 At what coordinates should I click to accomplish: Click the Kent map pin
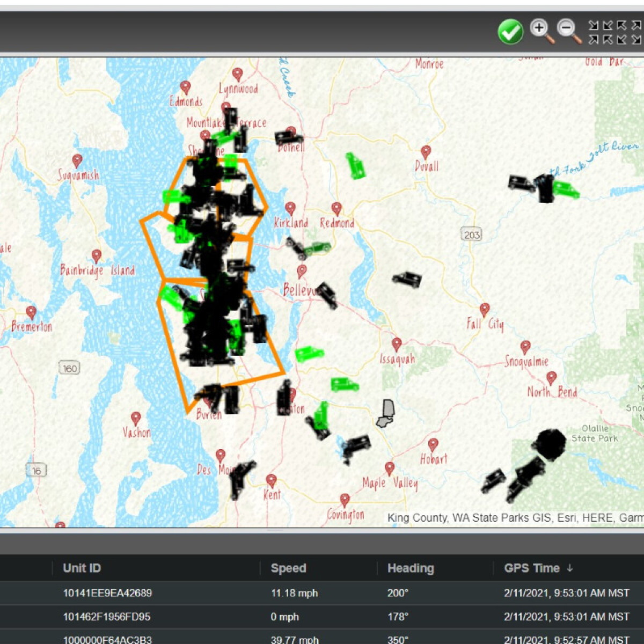click(271, 480)
